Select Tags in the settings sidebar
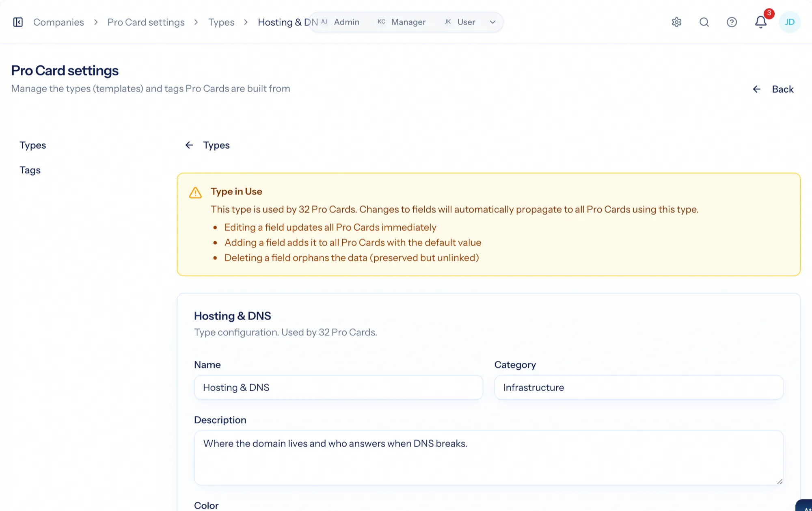 click(30, 170)
